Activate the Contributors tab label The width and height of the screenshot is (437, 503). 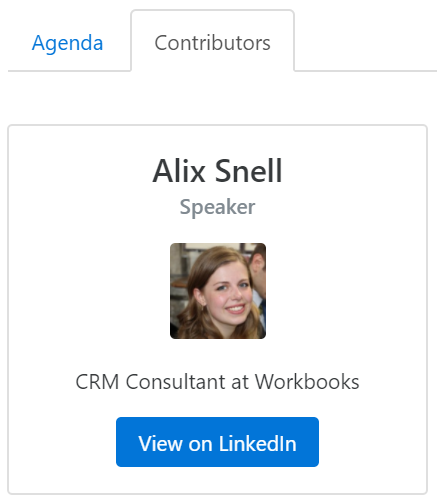point(213,43)
